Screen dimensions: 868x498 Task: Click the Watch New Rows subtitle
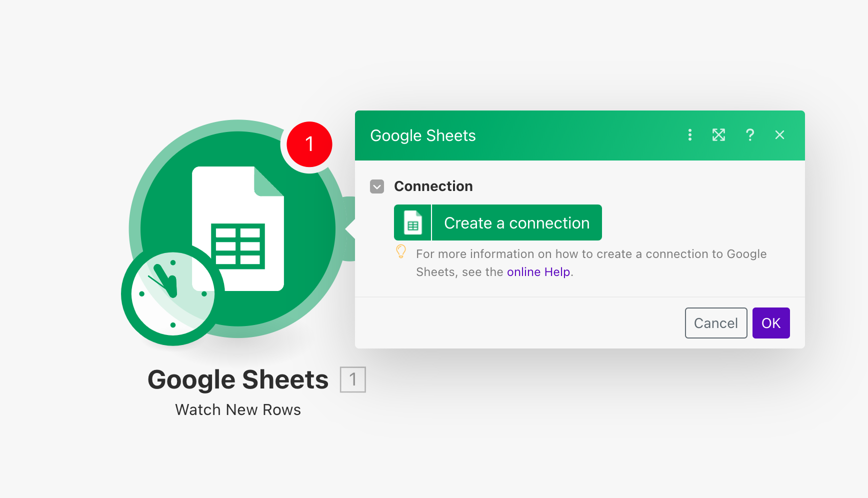point(238,410)
